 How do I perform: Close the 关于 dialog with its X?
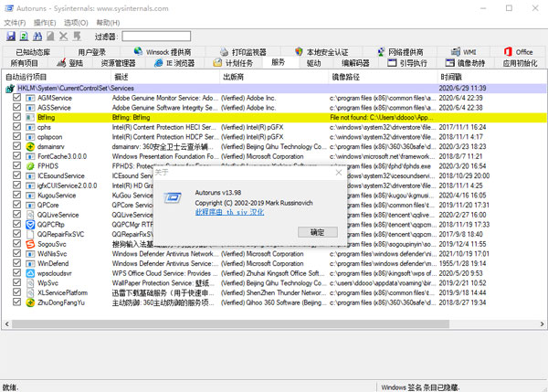tap(339, 173)
